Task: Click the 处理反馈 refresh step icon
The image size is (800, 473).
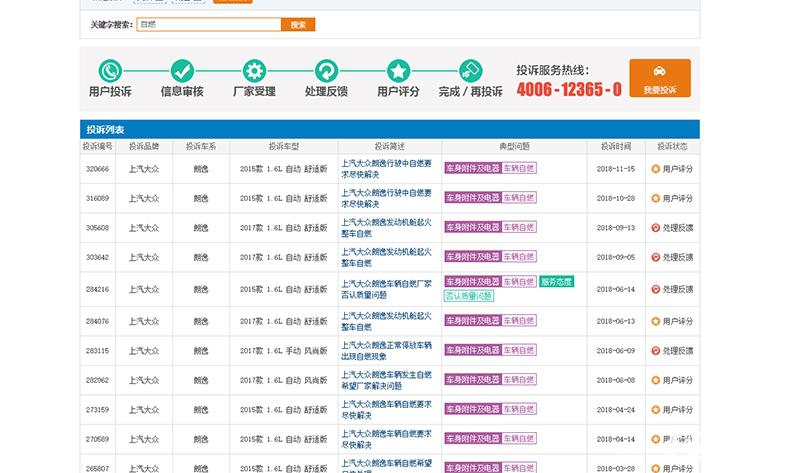Action: click(x=326, y=71)
